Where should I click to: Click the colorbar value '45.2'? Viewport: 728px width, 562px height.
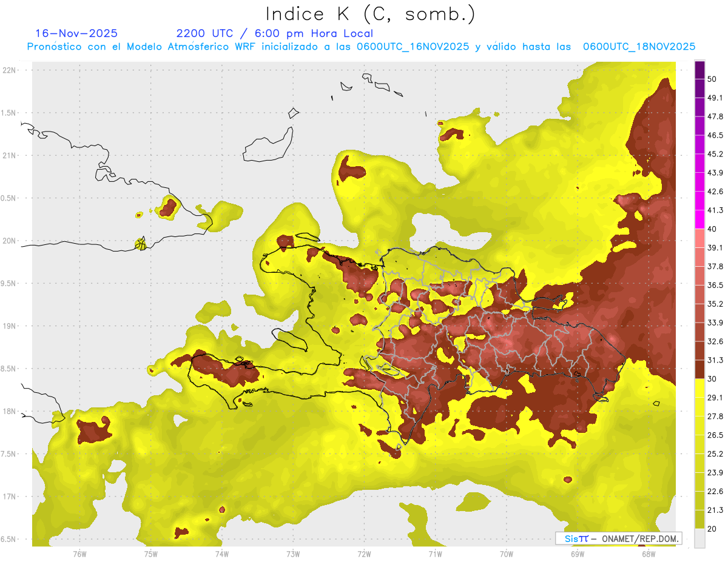click(715, 154)
